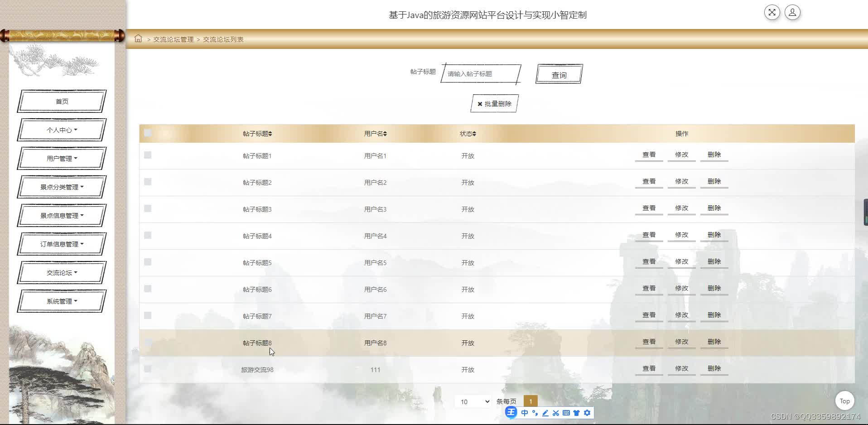868x425 pixels.
Task: Check the row for 帖子标题2
Action: [148, 182]
